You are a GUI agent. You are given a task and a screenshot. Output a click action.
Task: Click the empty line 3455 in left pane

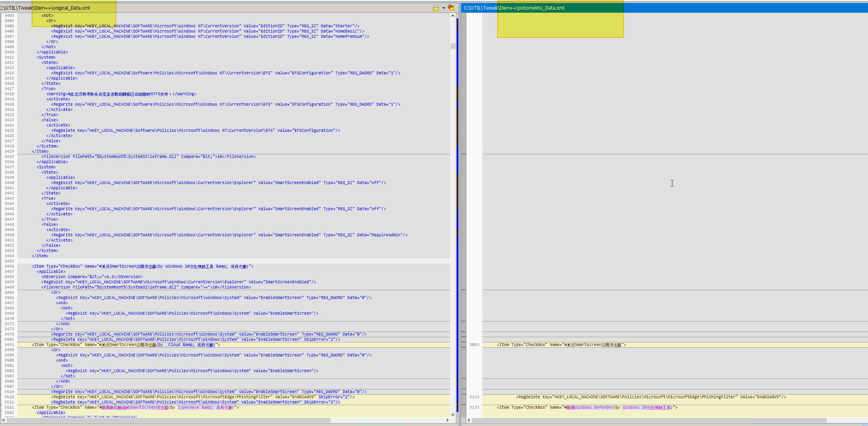click(x=201, y=261)
